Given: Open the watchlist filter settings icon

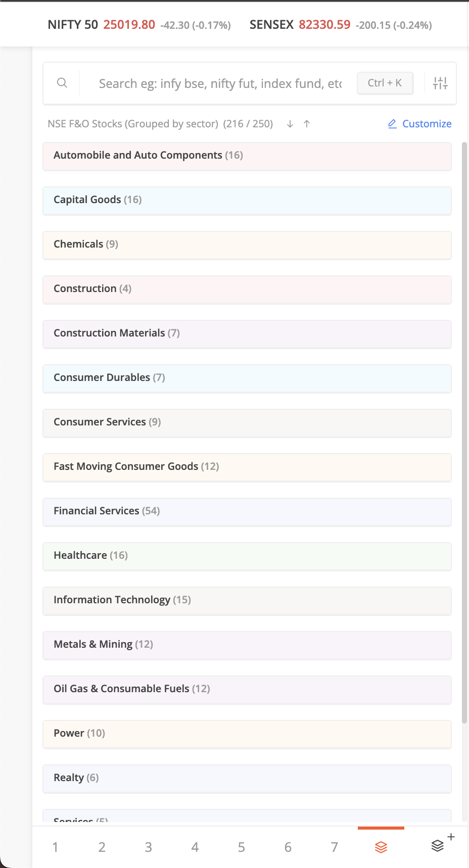Looking at the screenshot, I should [440, 83].
